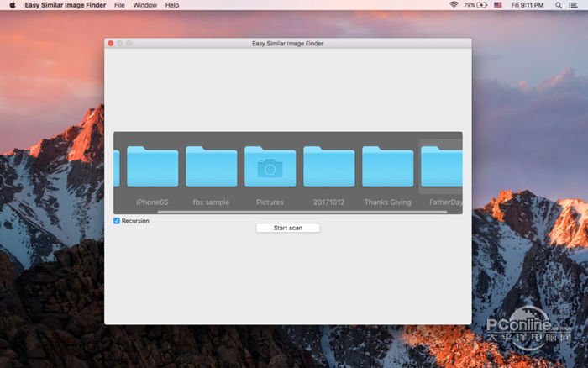Click the Start scan button
Image resolution: width=588 pixels, height=368 pixels.
pos(288,228)
